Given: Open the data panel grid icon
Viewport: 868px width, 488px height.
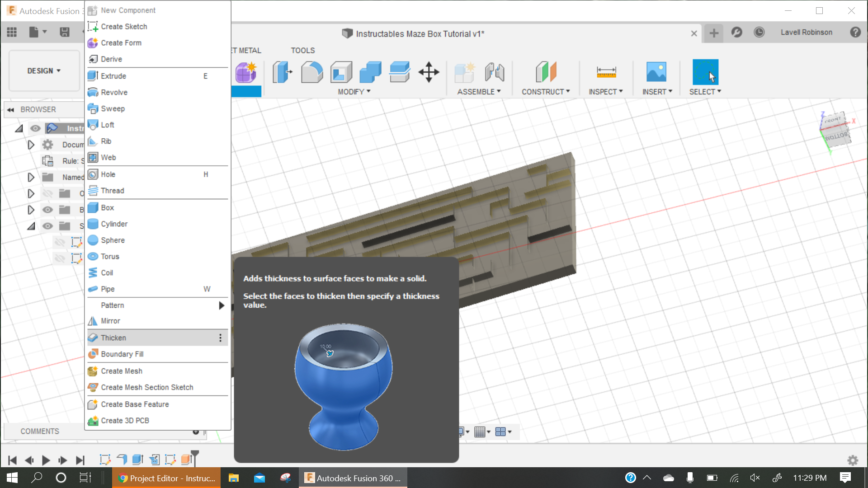Looking at the screenshot, I should coord(12,32).
